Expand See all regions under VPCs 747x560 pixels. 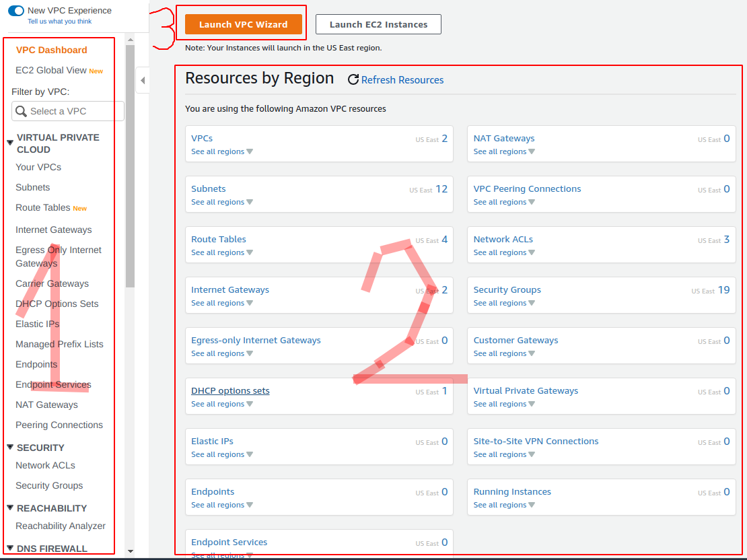pyautogui.click(x=222, y=151)
